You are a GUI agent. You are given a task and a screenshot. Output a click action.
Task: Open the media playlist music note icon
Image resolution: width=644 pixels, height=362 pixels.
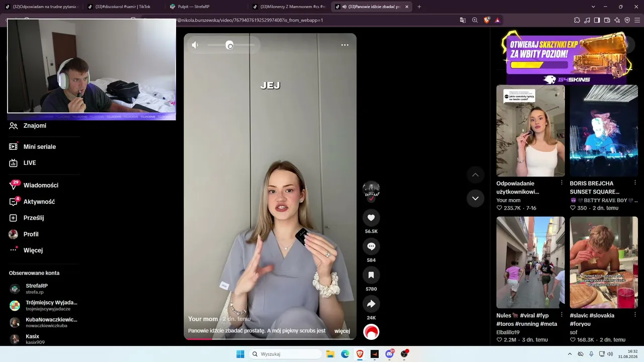(587, 20)
